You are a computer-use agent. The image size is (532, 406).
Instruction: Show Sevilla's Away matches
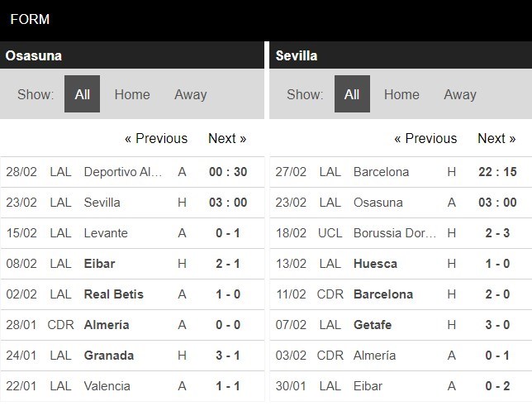tap(460, 94)
